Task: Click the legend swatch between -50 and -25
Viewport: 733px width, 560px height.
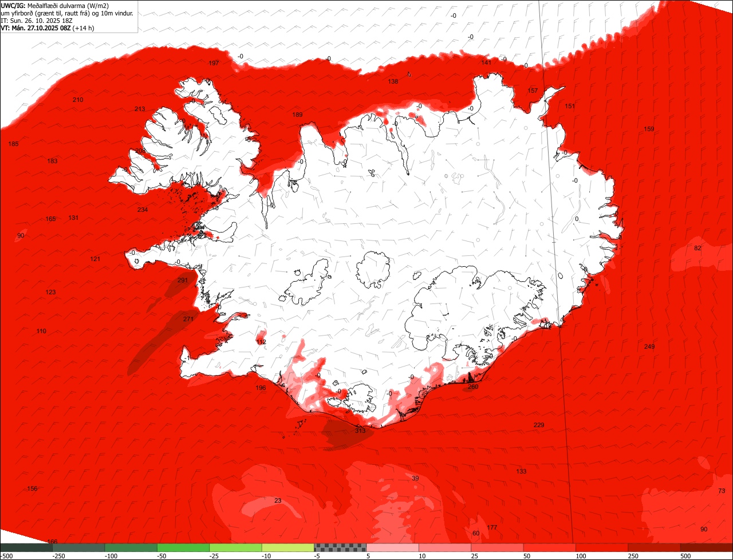Action: [x=183, y=547]
